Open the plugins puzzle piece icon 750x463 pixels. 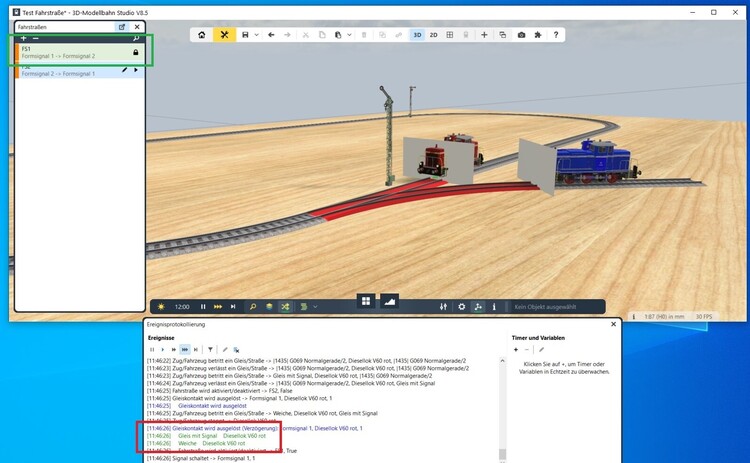(538, 35)
